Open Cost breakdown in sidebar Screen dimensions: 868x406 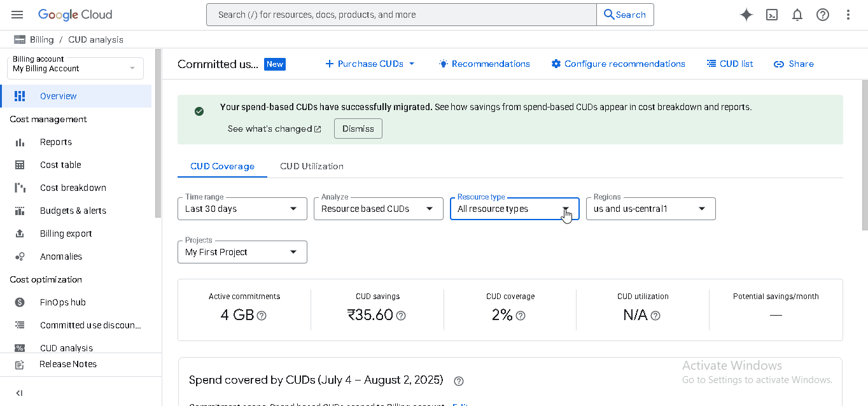point(73,188)
